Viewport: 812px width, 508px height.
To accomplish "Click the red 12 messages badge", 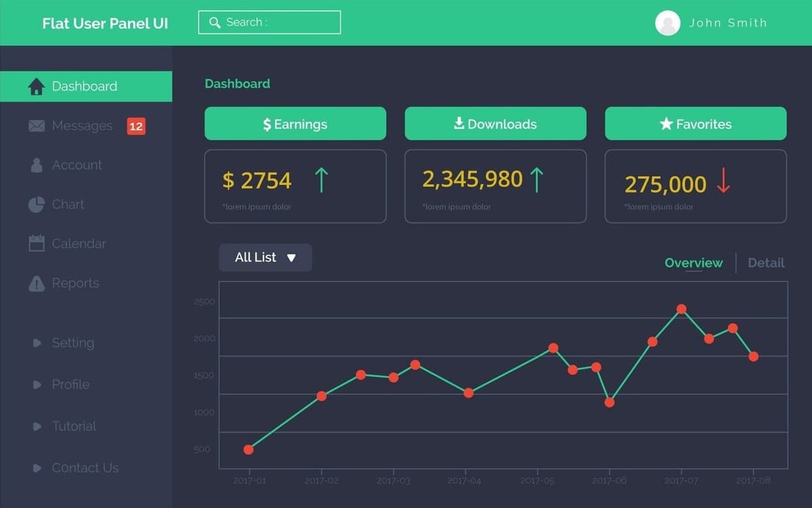I will click(137, 125).
